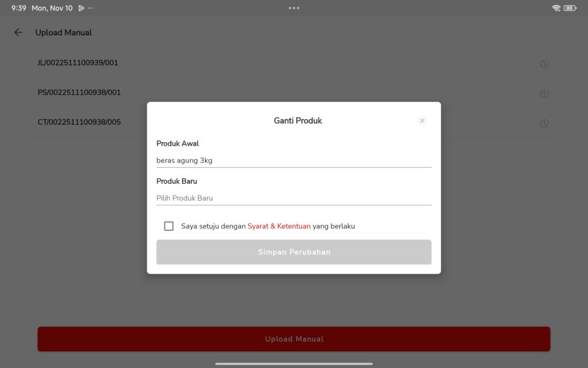Open history clock icon for JL/0022511100939/001

coord(544,64)
